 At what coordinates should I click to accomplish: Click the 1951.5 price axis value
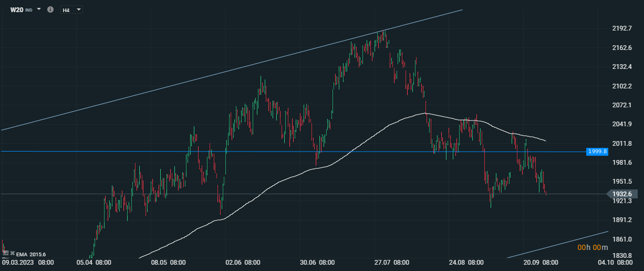tap(621, 182)
